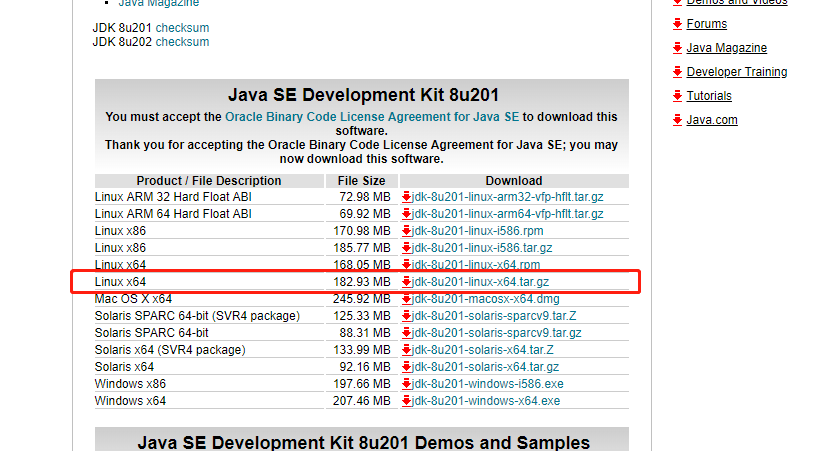
Task: Click download arrow icon beside jdk-8u201-macosx-x64.dmg
Action: coord(407,299)
